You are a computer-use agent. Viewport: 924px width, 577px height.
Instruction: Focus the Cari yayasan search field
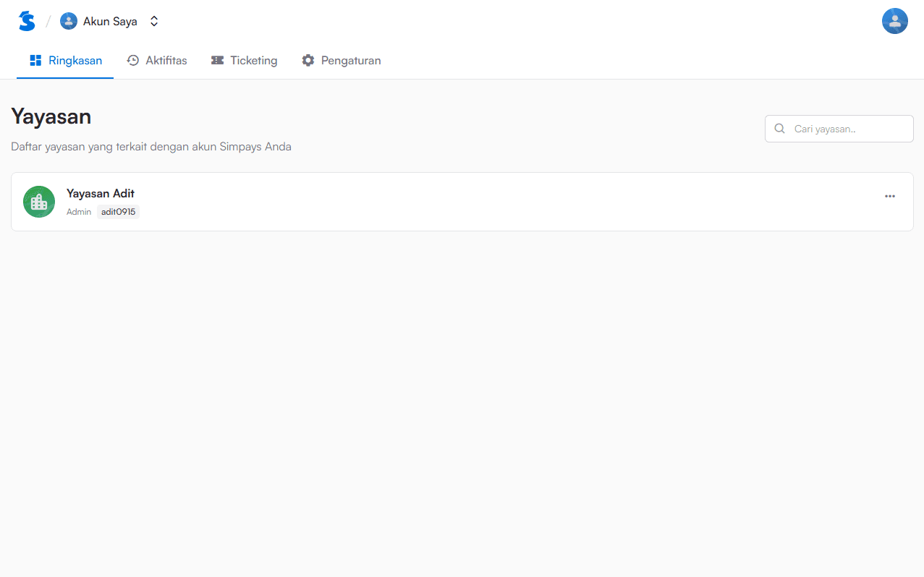click(x=847, y=129)
